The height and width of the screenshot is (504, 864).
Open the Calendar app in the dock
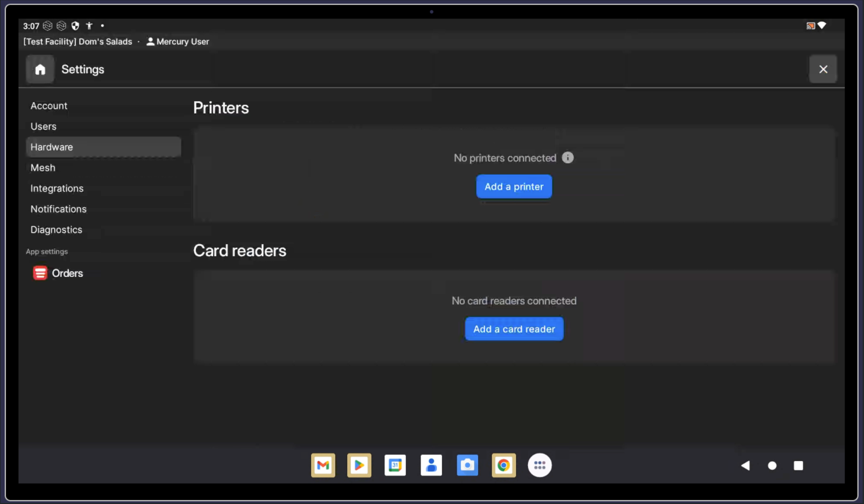[x=395, y=465]
